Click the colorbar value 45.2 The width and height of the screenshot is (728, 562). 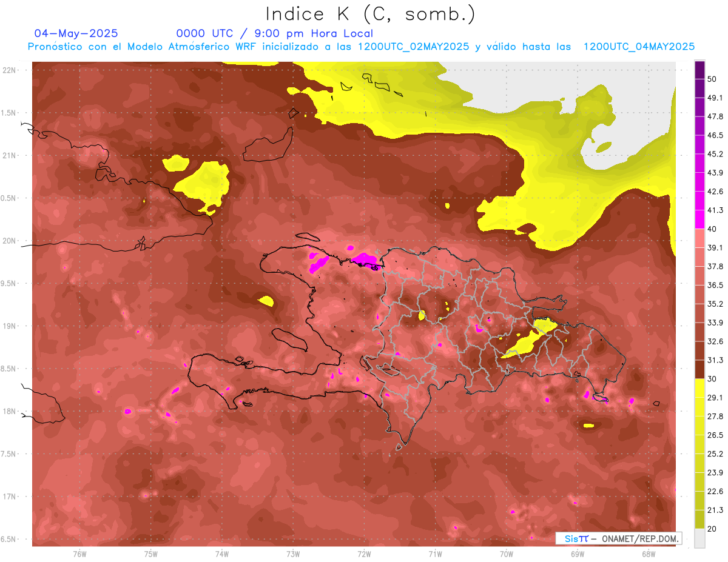point(715,154)
